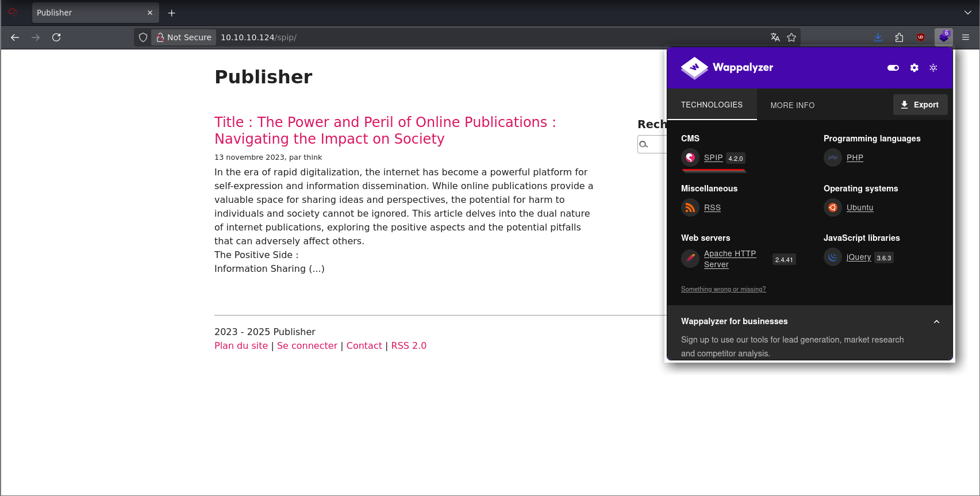Click the Wappalyzer extension toolbar icon
This screenshot has height=496, width=980.
pos(943,37)
